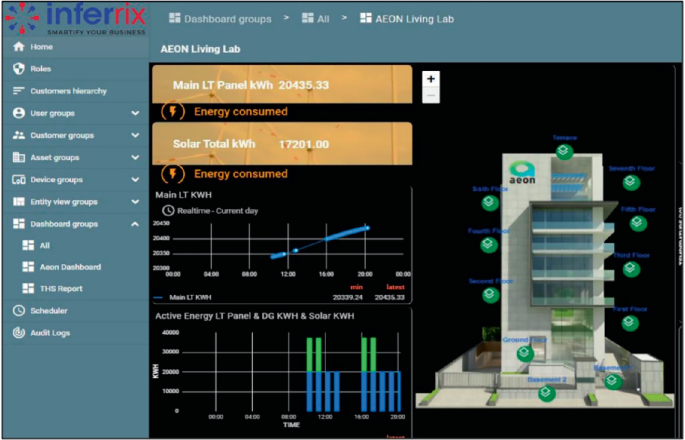Click the min value 20339.24 in legend
The height and width of the screenshot is (440, 685).
[x=348, y=297]
